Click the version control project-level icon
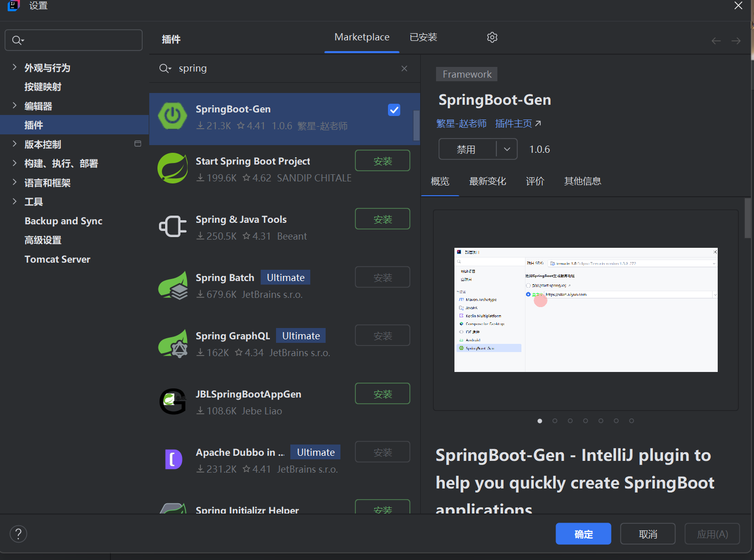Image resolution: width=754 pixels, height=560 pixels. [x=138, y=144]
